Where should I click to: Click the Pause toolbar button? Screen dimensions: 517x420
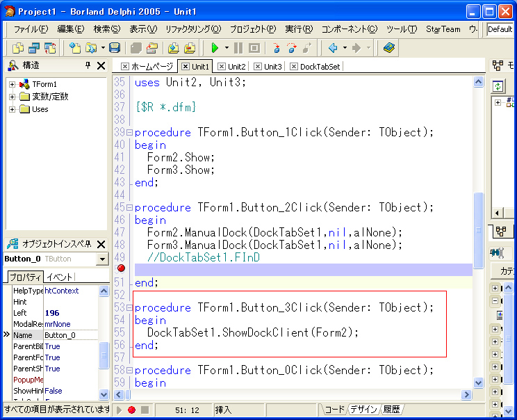[x=238, y=48]
